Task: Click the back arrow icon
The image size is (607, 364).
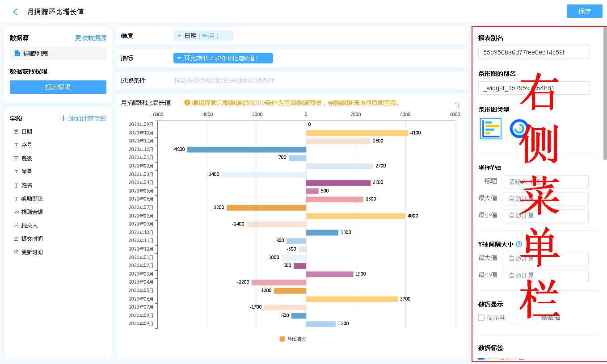Action: (x=16, y=12)
